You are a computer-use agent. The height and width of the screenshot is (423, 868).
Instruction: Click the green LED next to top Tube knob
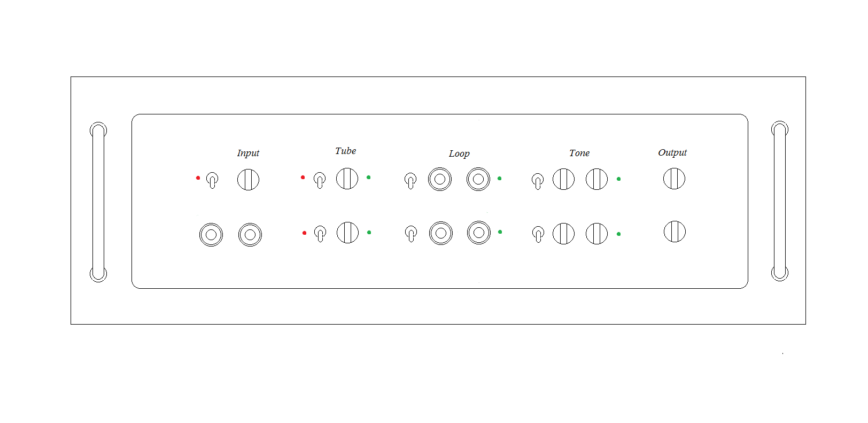(x=369, y=177)
